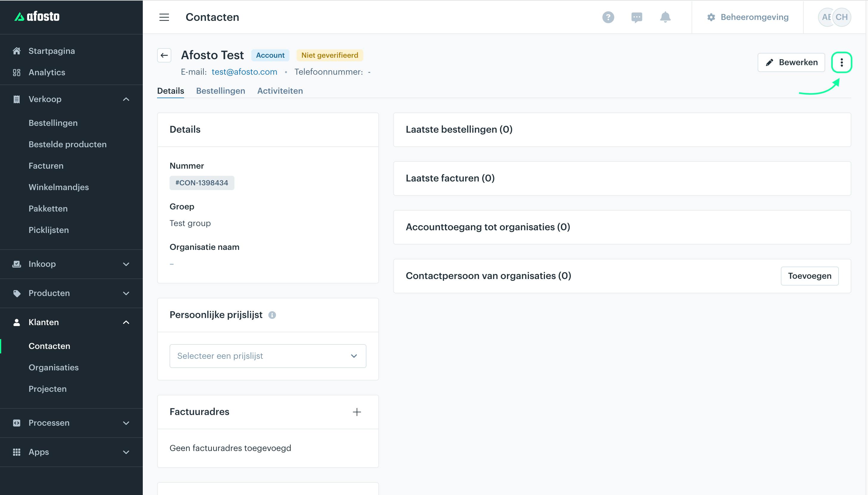Click the Test group value
The height and width of the screenshot is (495, 868).
click(190, 223)
